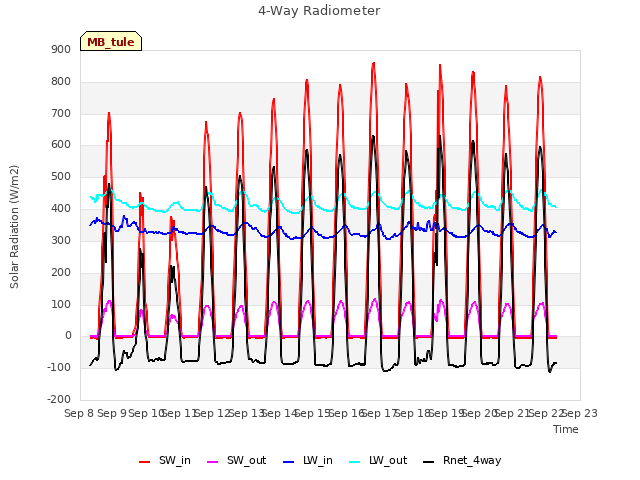Viewport: 640px width, 480px height.
Task: Click the 300 y-axis tick label
Action: [x=61, y=240]
